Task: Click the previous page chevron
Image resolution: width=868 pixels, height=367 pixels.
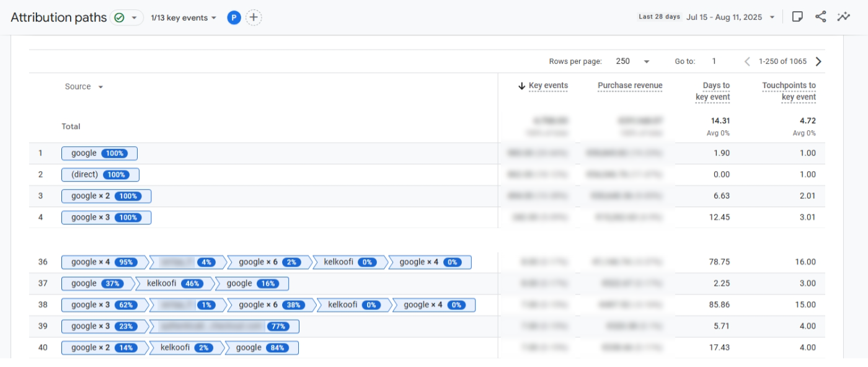Action: [748, 61]
